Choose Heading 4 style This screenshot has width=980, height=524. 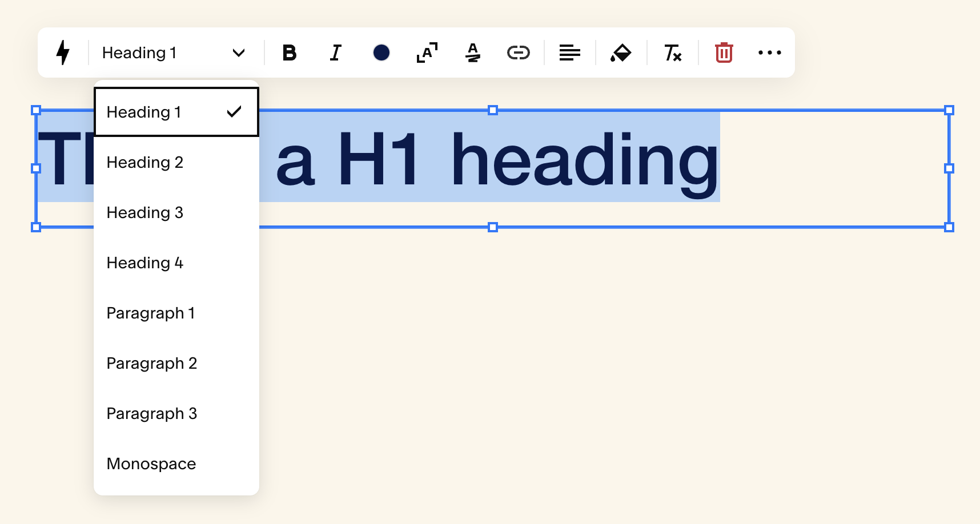[x=176, y=263]
